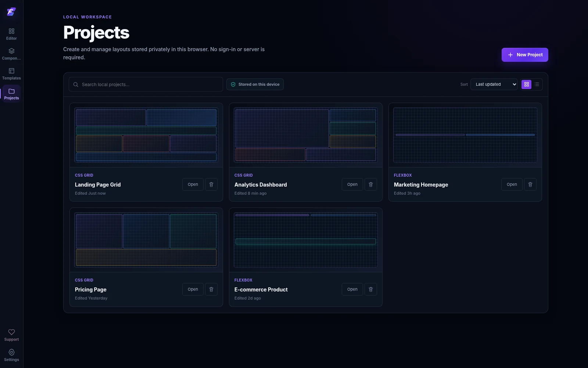Click the Pricing Page title
588x368 pixels.
pyautogui.click(x=91, y=290)
